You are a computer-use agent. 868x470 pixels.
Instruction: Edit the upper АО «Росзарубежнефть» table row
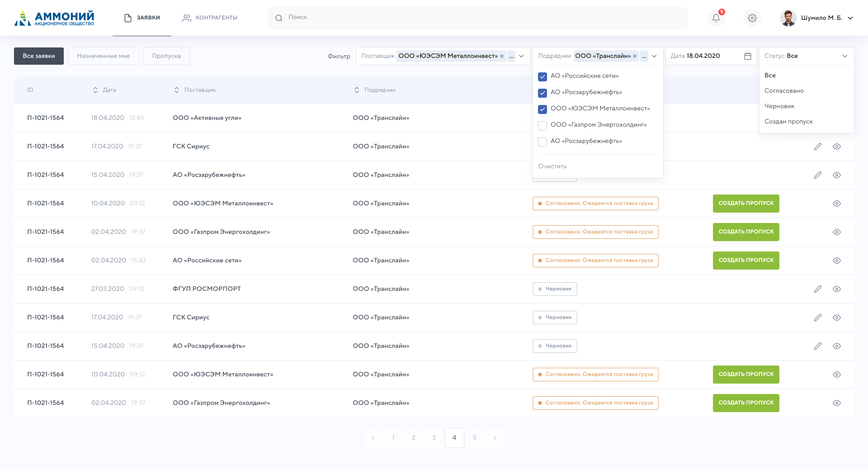818,175
